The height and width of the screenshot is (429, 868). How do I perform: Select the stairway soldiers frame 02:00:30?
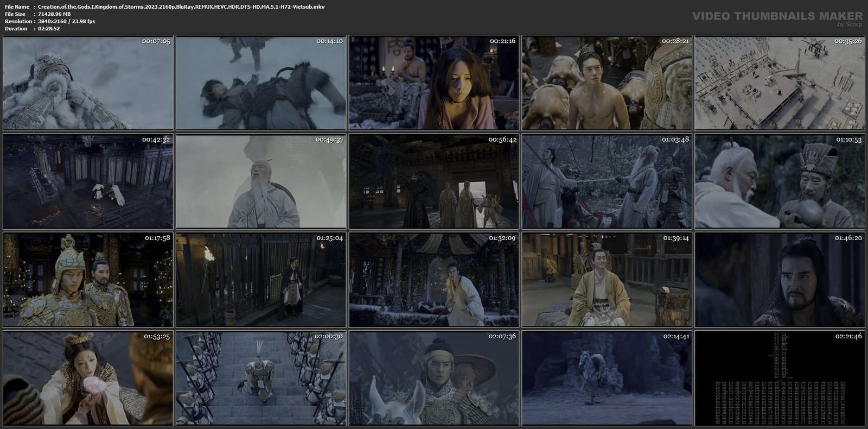pos(261,378)
